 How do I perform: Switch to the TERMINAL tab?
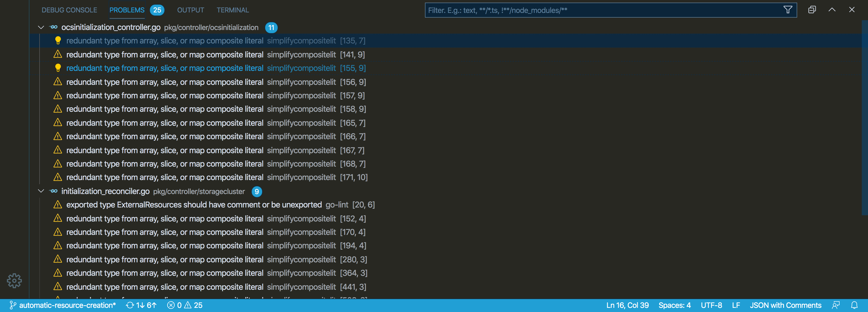click(x=232, y=10)
